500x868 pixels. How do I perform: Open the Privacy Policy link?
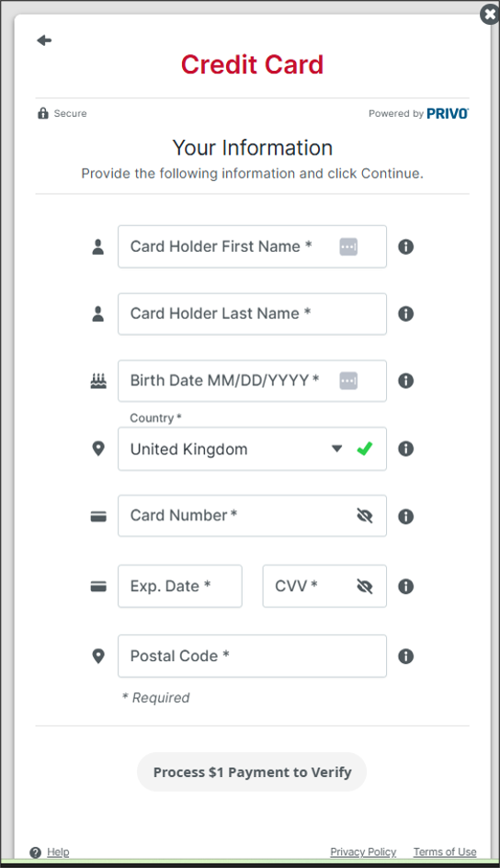click(x=363, y=852)
